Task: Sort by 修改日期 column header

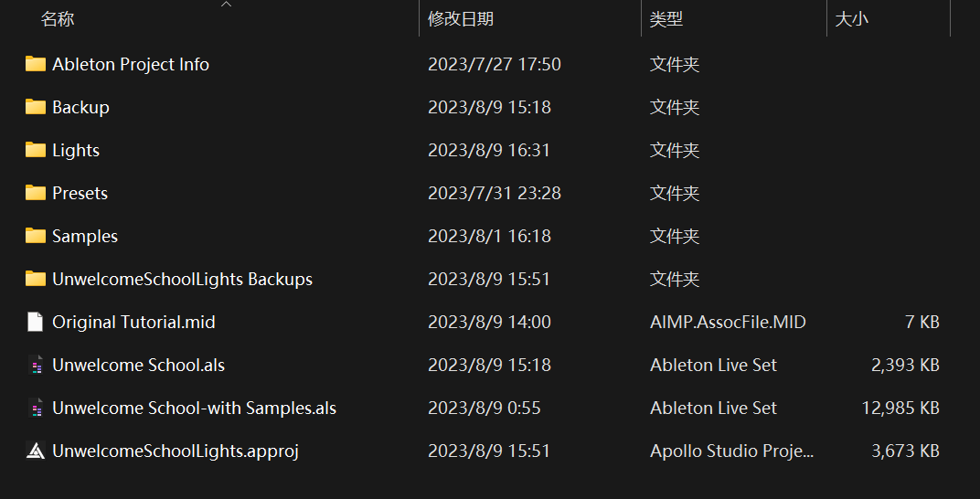Action: (460, 19)
